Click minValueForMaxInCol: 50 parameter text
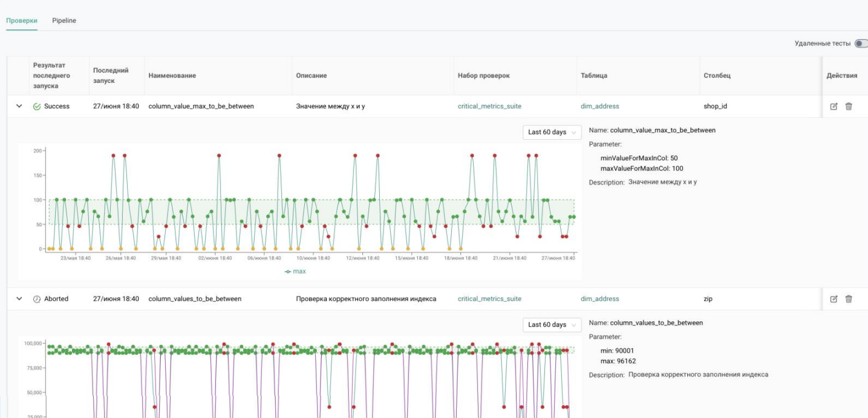 639,158
